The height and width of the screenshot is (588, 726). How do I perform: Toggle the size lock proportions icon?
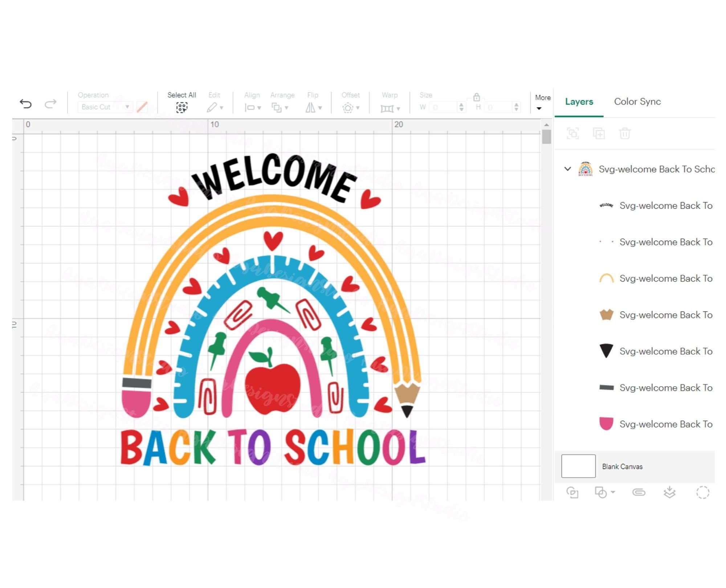point(476,97)
